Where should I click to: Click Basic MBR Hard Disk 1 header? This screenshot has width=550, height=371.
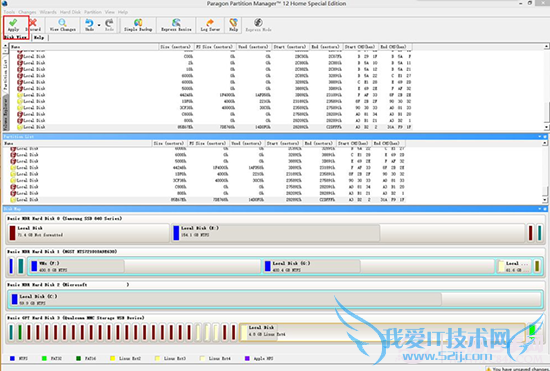[62, 251]
